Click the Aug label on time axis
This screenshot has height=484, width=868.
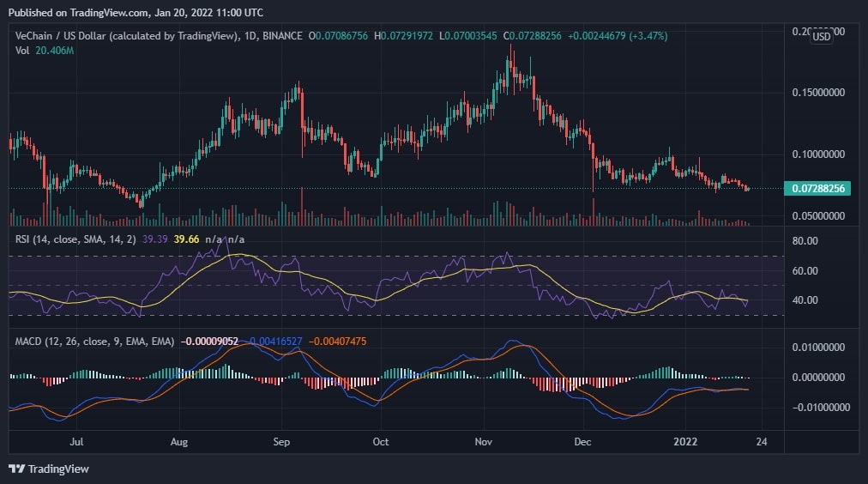click(x=178, y=442)
